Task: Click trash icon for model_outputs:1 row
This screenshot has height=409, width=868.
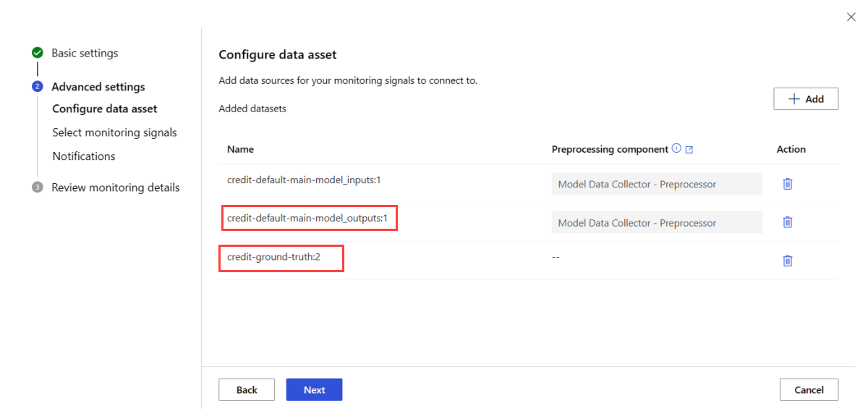Action: point(788,222)
